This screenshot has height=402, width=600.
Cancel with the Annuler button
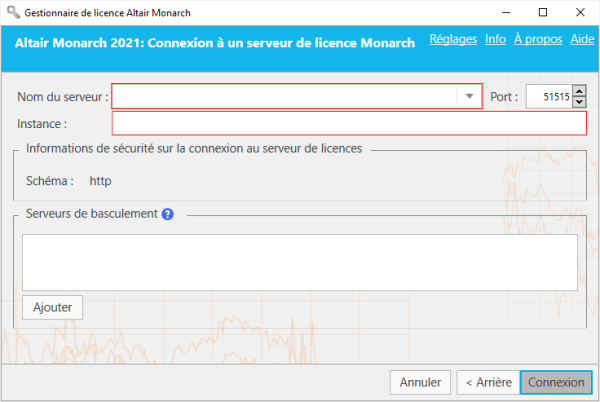(420, 382)
